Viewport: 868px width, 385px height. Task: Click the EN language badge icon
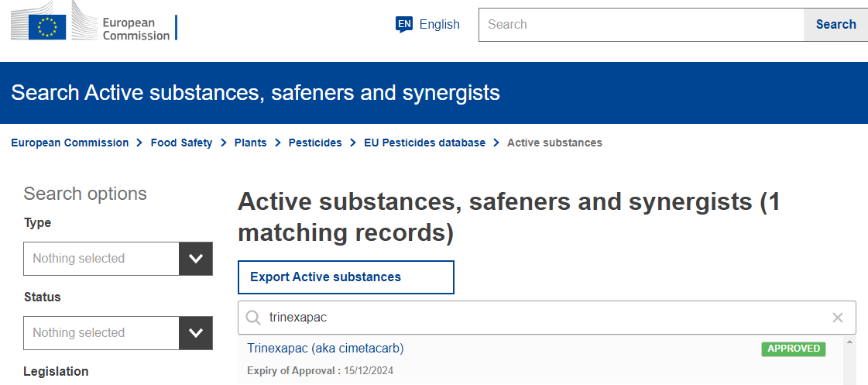click(405, 24)
